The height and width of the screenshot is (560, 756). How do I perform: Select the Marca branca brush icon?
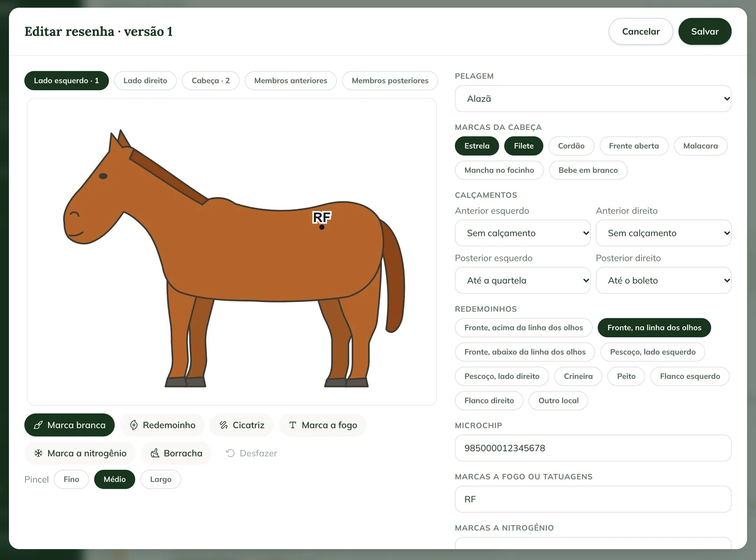(38, 425)
